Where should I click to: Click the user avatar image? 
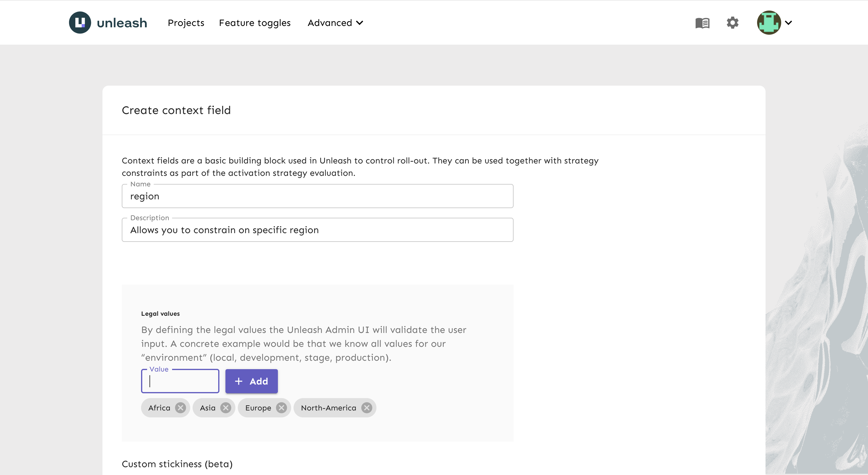click(x=769, y=23)
